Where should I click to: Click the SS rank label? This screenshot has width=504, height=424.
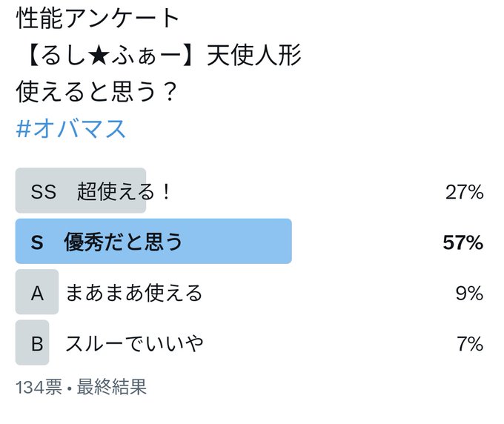[44, 191]
